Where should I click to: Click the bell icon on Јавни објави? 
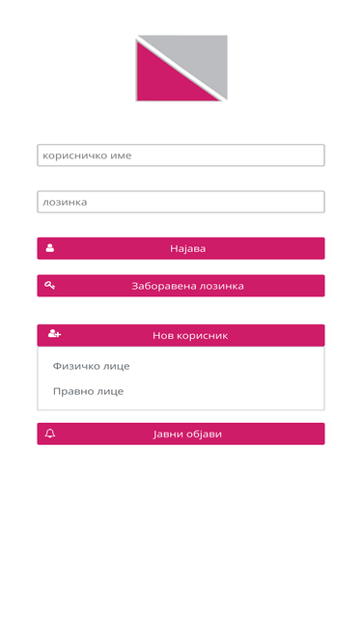(x=50, y=434)
